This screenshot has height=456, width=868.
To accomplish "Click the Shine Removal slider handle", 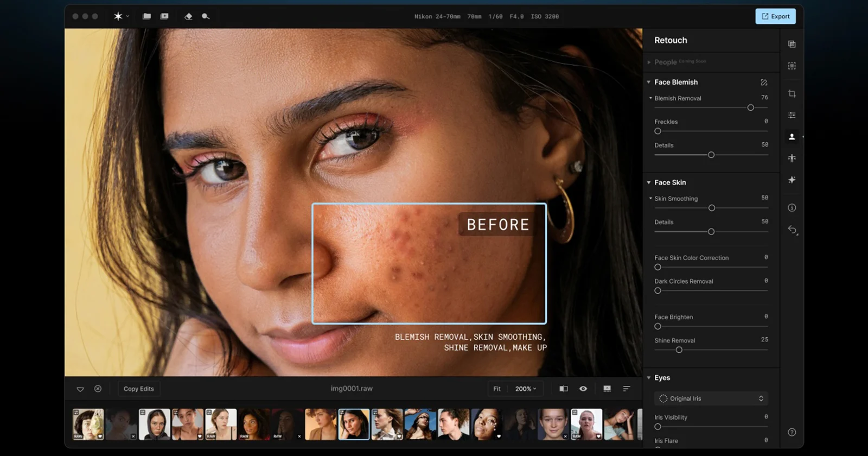I will pyautogui.click(x=679, y=350).
